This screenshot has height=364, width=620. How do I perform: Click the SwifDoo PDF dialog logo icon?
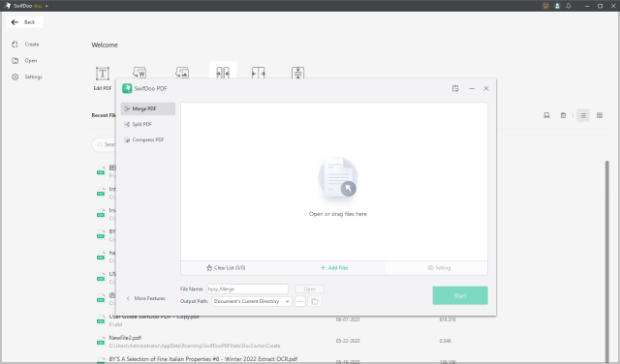point(127,88)
